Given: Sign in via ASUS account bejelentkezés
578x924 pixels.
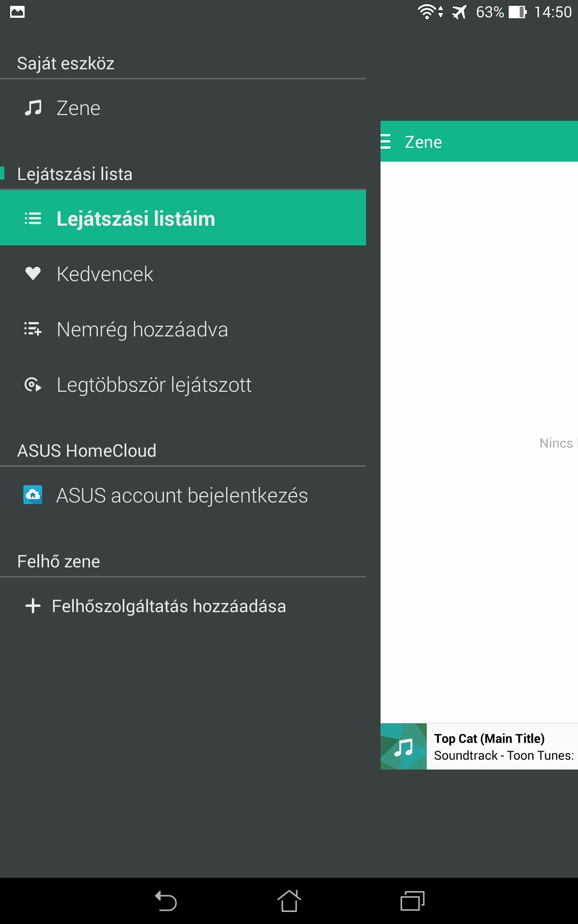Looking at the screenshot, I should 183,495.
